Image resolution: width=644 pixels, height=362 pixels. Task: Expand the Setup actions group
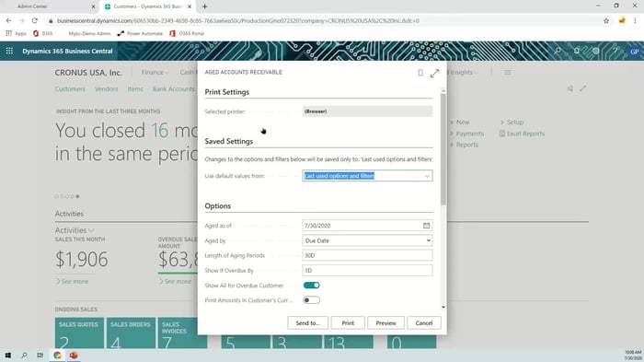click(512, 123)
